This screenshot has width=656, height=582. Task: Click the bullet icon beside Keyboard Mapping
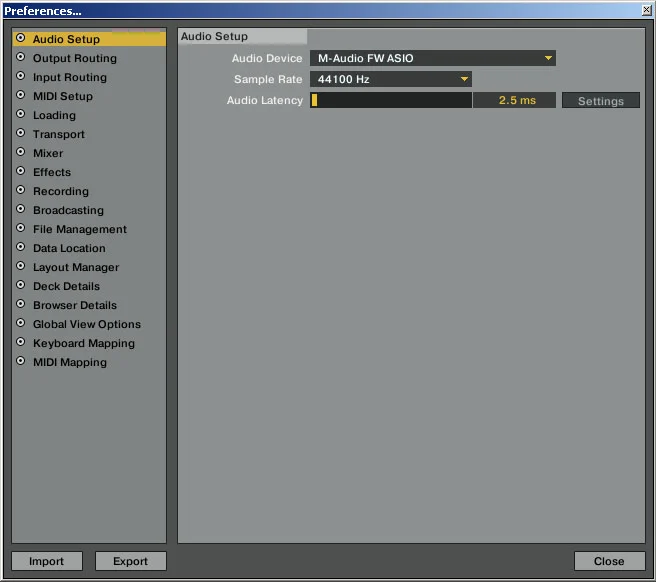pos(20,343)
